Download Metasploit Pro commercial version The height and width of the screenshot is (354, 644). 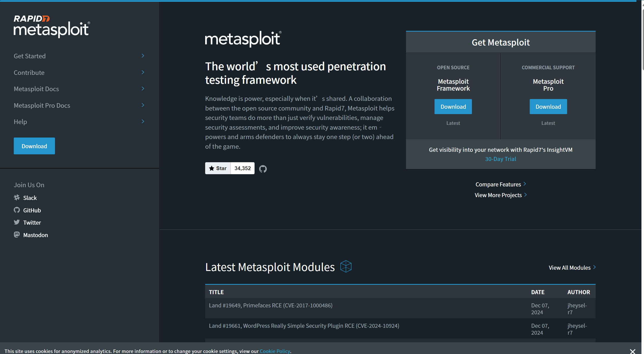click(548, 107)
